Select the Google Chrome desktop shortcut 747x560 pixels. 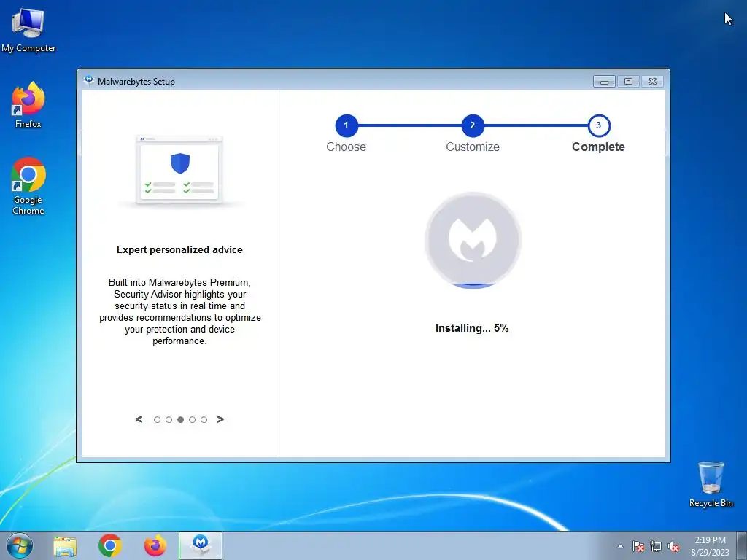(x=28, y=186)
